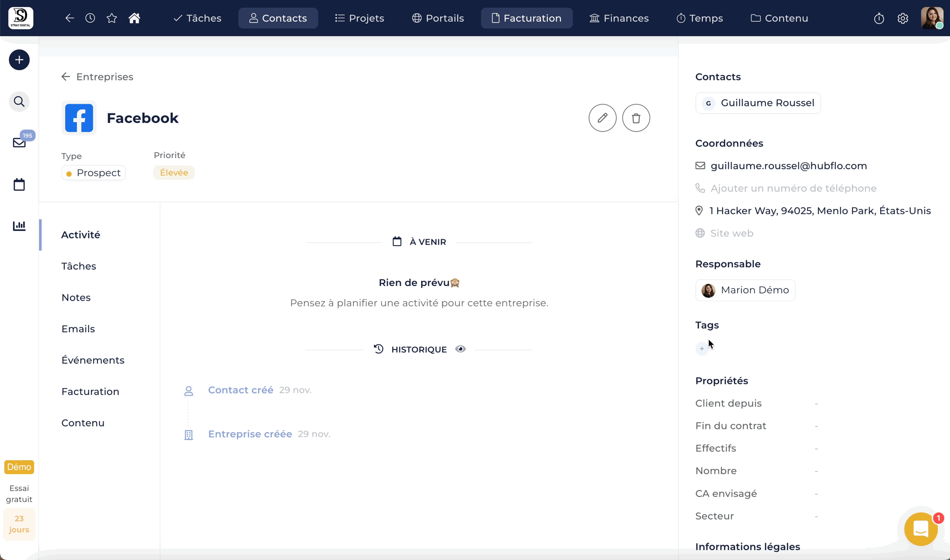This screenshot has width=950, height=560.
Task: Go back with the top navigation arrow
Action: (x=69, y=18)
